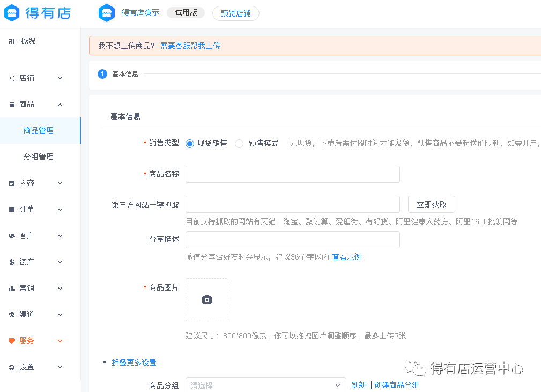
Task: Collapse the 商品 sidebar menu
Action: click(x=36, y=105)
